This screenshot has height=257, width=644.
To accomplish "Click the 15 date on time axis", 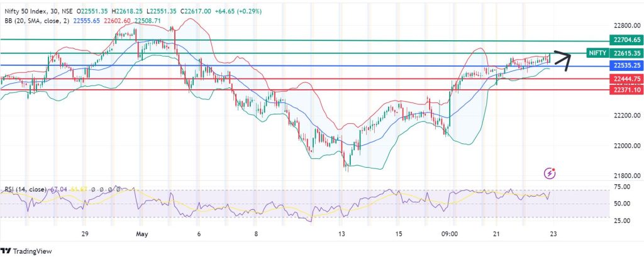I will pyautogui.click(x=397, y=234).
